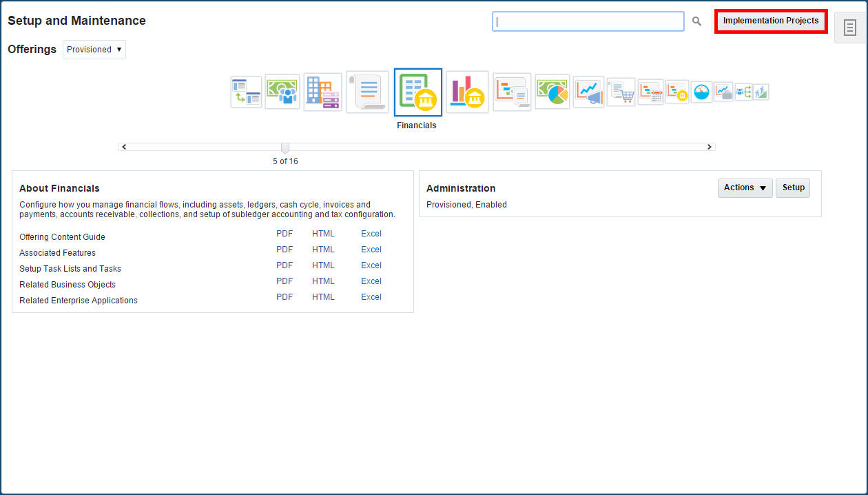
Task: Open Associated Features PDF link
Action: (x=285, y=250)
